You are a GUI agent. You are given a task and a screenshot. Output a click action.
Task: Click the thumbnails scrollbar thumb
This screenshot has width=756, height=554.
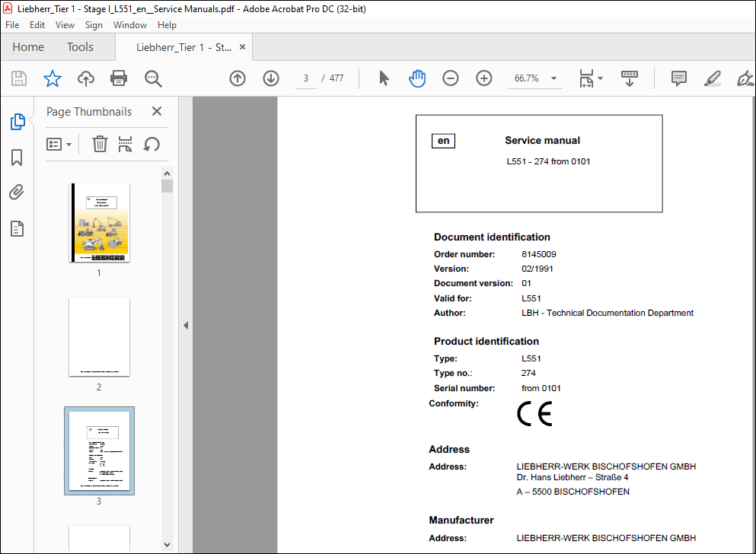tap(167, 186)
